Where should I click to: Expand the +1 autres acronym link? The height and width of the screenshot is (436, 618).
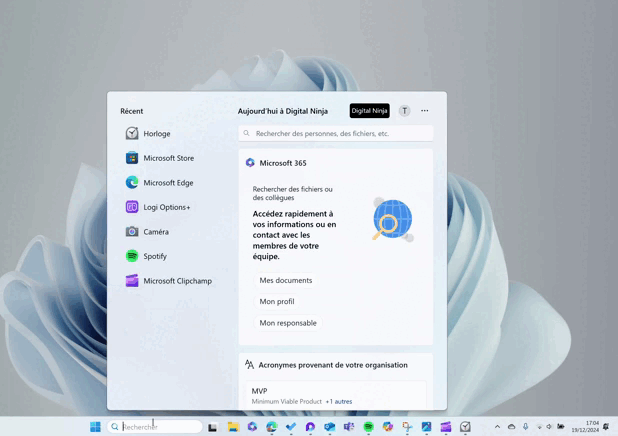click(x=339, y=402)
